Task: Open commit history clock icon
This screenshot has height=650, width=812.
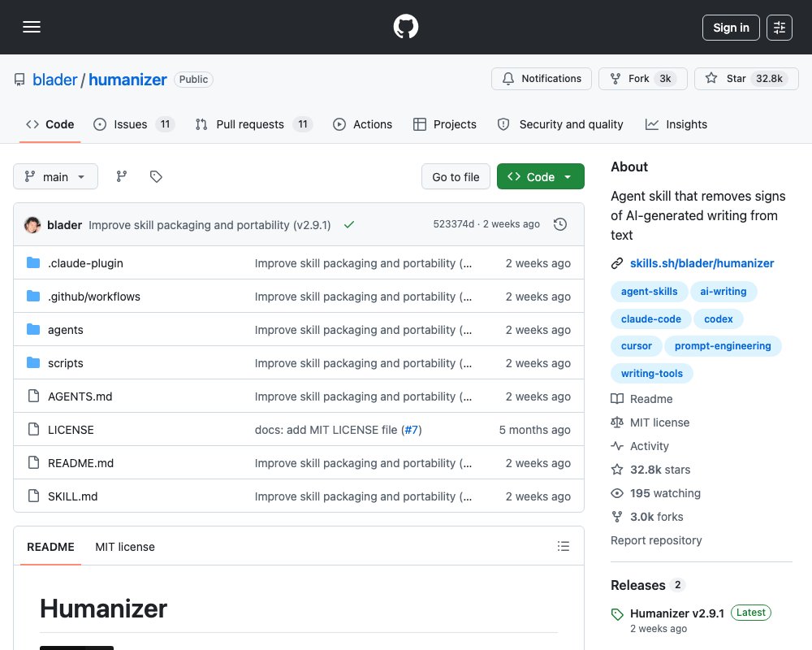Action: pyautogui.click(x=560, y=224)
